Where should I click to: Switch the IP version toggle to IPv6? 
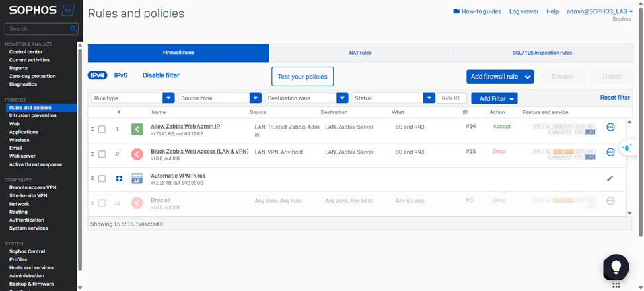(x=121, y=75)
